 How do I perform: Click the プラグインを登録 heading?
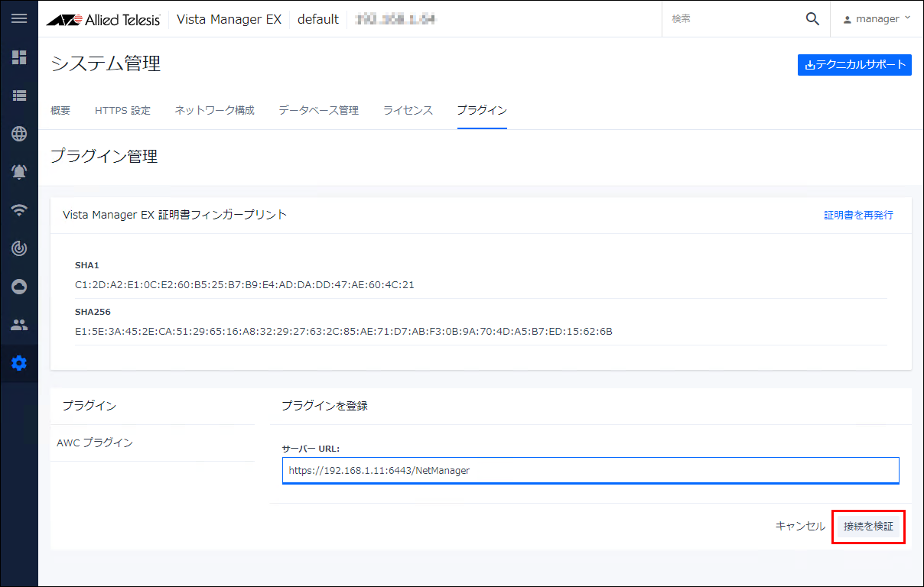click(324, 406)
